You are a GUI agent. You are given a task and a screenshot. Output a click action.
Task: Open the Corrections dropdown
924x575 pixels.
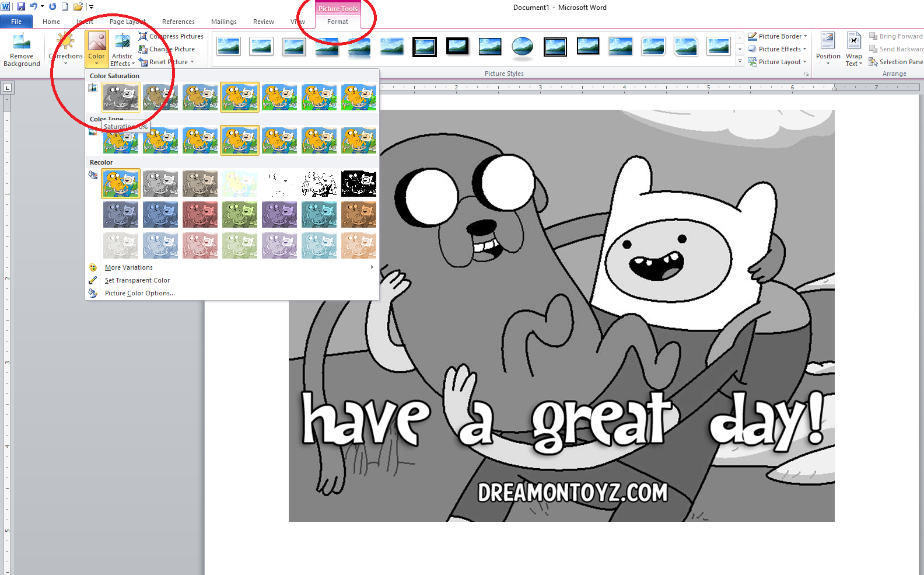pos(66,50)
